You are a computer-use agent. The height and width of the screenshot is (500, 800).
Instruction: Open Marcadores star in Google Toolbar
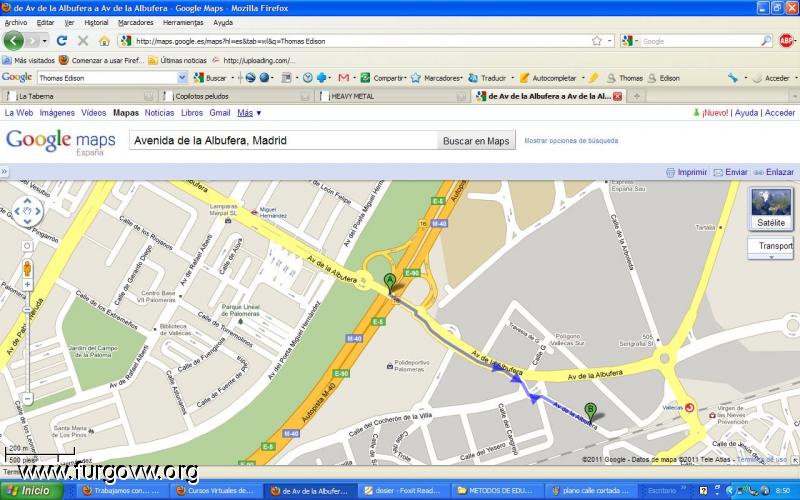point(436,78)
